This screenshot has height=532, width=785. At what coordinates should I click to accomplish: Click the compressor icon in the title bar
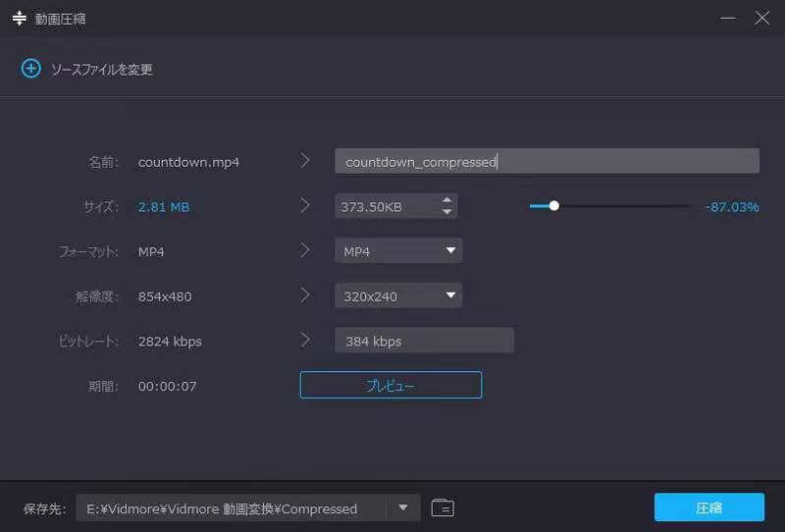point(18,18)
